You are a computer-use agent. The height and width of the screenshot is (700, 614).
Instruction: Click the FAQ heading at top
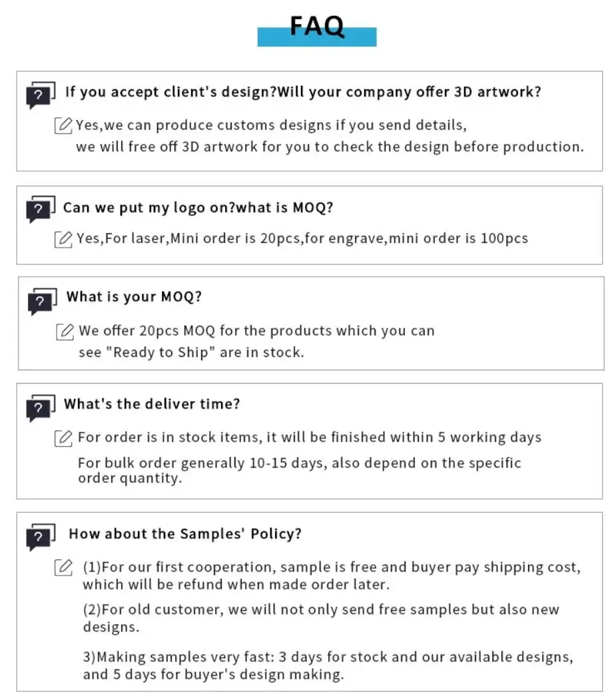click(317, 27)
